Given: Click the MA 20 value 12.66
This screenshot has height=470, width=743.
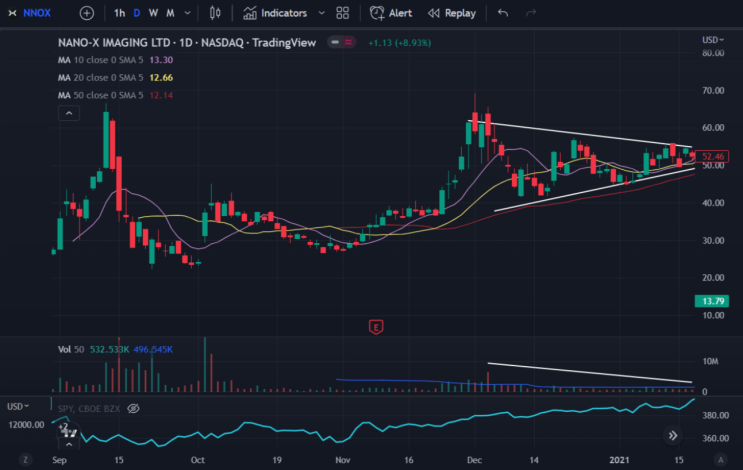Looking at the screenshot, I should tap(161, 78).
